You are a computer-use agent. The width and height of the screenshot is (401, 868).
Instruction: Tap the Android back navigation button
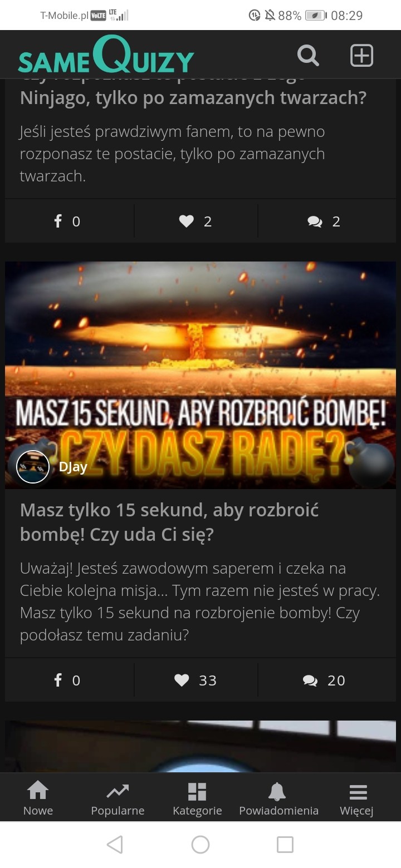[x=115, y=845]
